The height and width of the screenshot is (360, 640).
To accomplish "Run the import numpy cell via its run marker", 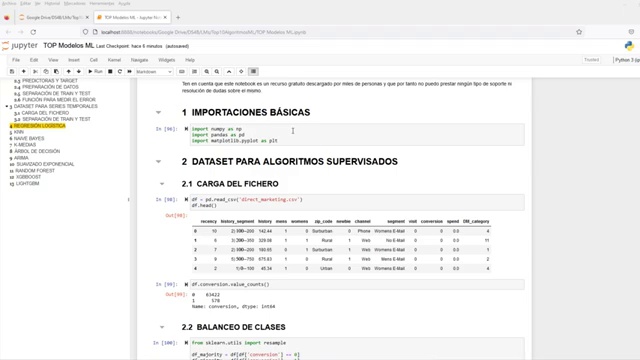I will 186,129.
